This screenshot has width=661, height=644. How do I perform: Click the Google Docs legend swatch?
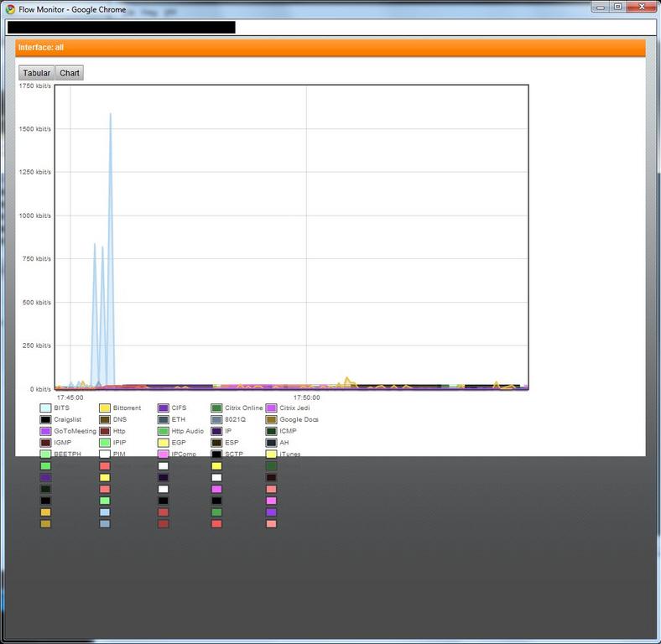(271, 419)
